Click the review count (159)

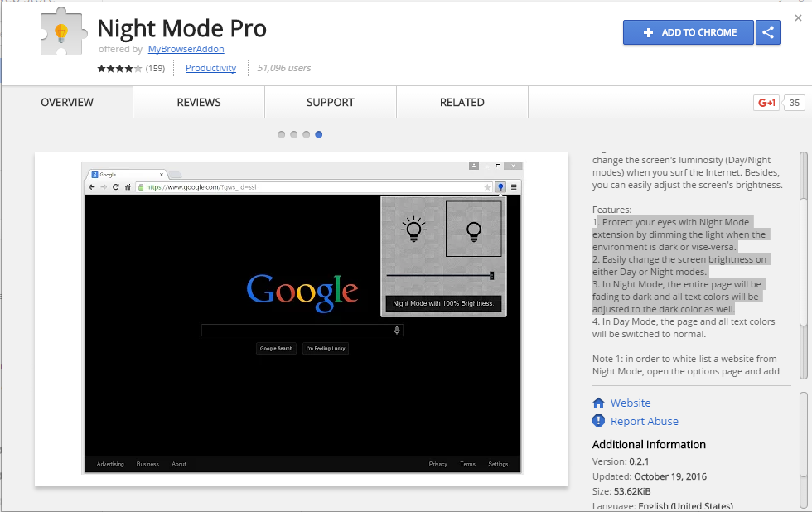[155, 68]
